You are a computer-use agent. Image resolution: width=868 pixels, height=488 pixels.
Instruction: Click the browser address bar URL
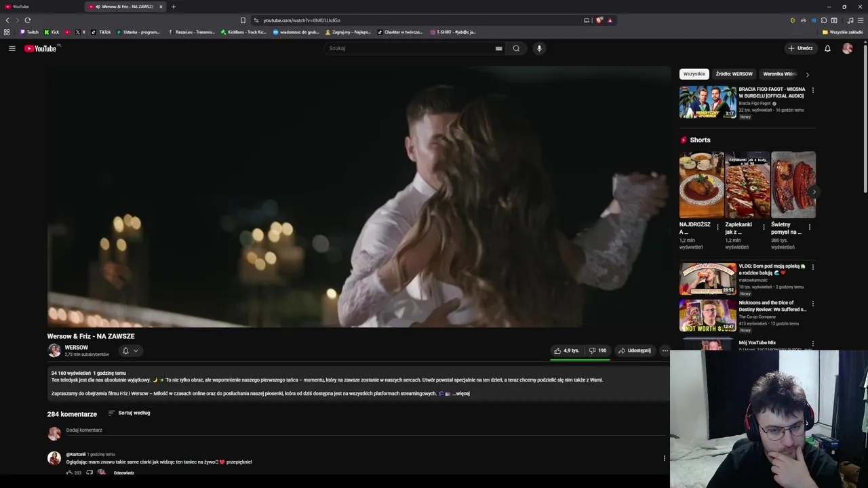click(302, 20)
